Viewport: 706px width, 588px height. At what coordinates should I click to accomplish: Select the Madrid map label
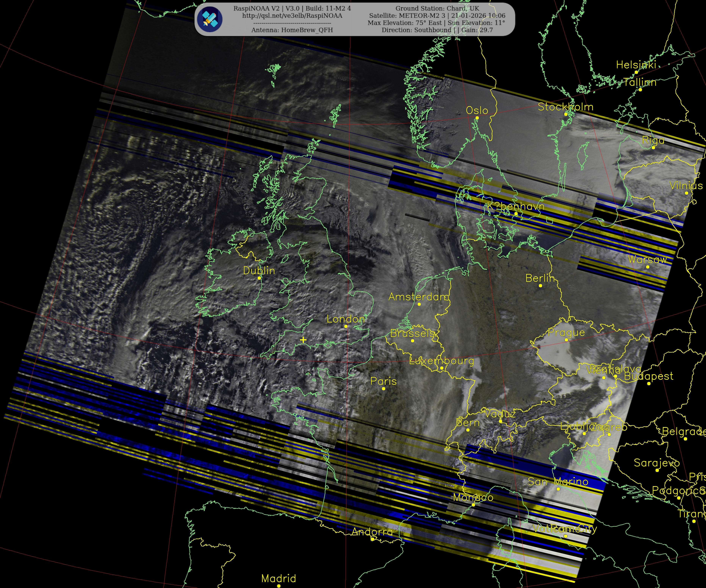pos(278,578)
